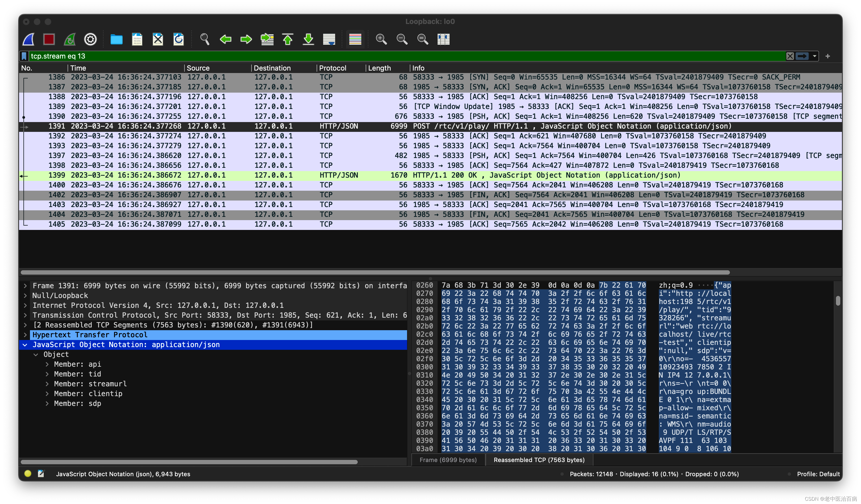Image resolution: width=861 pixels, height=504 pixels.
Task: Open the capture options gear icon
Action: (90, 39)
